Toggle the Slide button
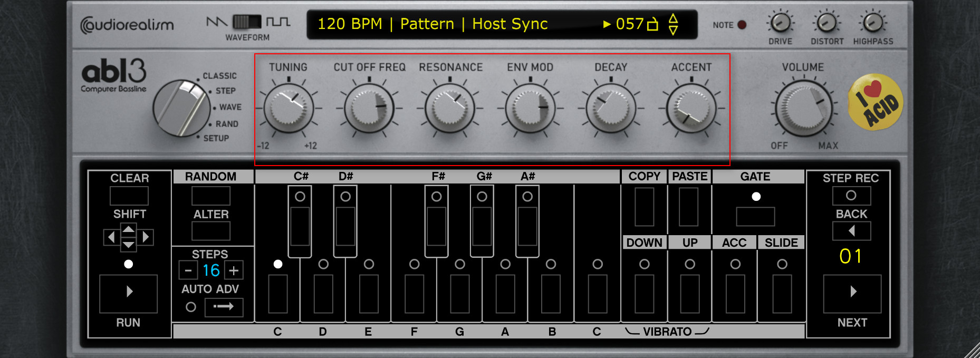Image resolution: width=980 pixels, height=358 pixels. (782, 294)
